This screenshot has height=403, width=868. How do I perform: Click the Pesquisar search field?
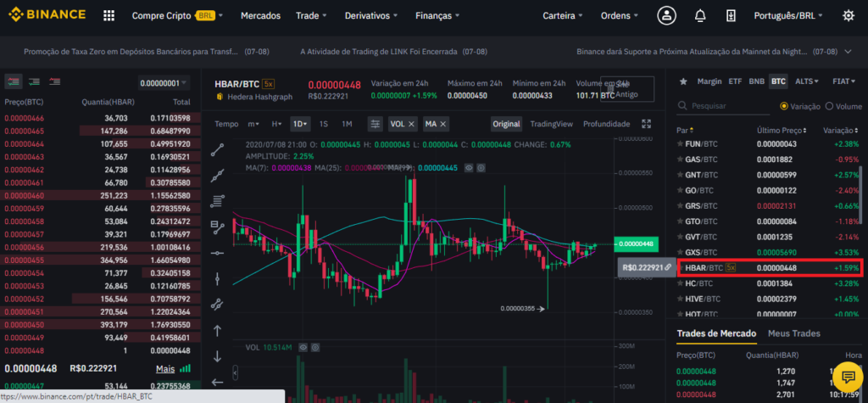pyautogui.click(x=722, y=106)
